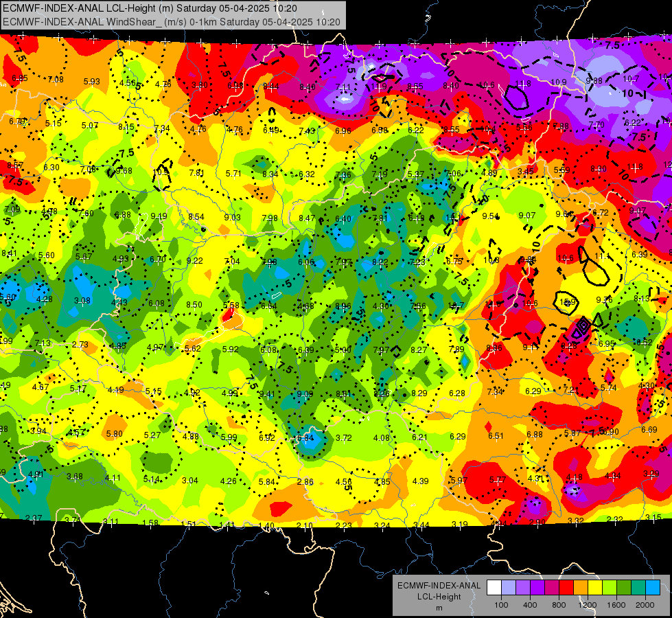672x618 pixels.
Task: Click the legend tick label 2000
Action: point(645,605)
